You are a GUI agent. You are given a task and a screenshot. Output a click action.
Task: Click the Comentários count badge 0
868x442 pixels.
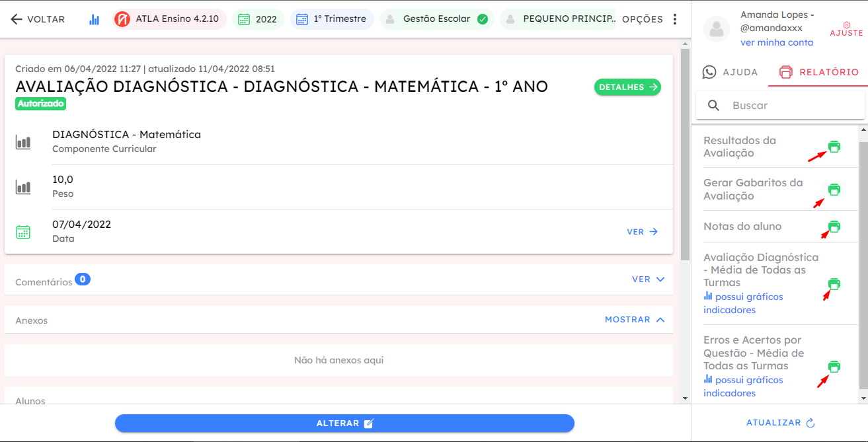pos(83,279)
